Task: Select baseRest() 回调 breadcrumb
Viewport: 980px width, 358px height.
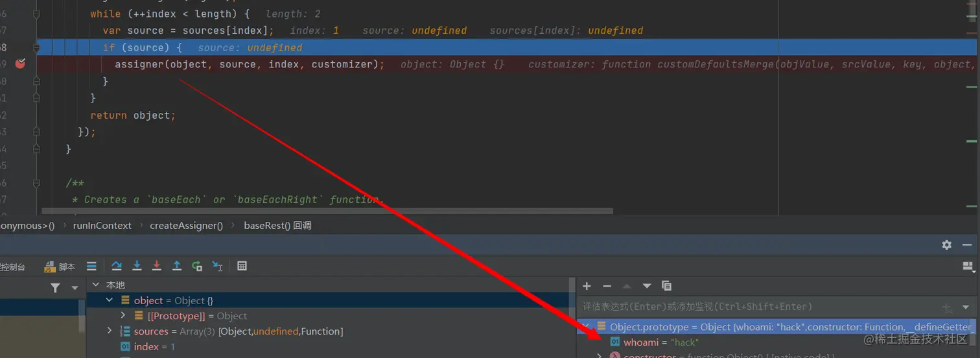Action: tap(277, 226)
